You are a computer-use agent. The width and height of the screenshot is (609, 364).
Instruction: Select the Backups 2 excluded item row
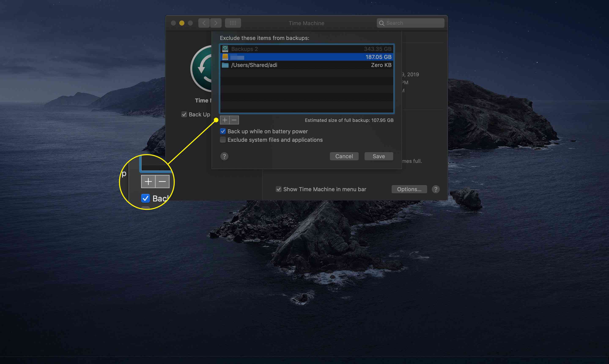[x=307, y=49]
